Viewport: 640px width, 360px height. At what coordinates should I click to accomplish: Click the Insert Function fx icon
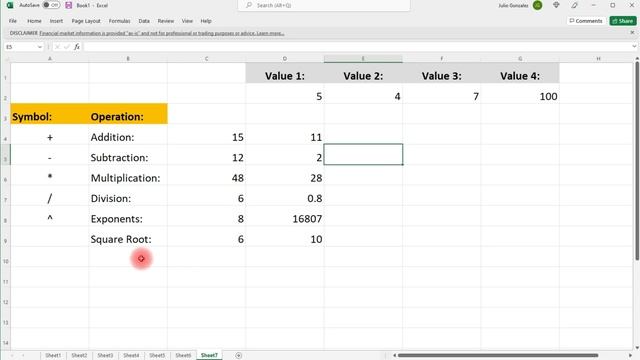77,47
